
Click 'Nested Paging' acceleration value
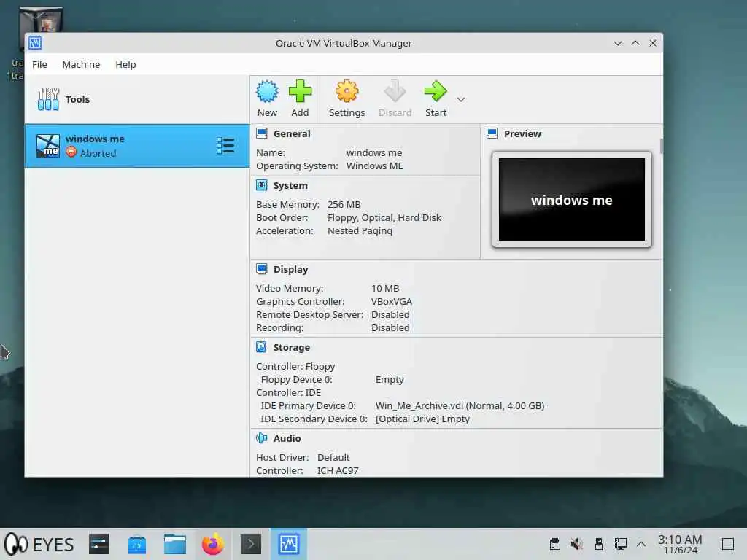pos(360,231)
